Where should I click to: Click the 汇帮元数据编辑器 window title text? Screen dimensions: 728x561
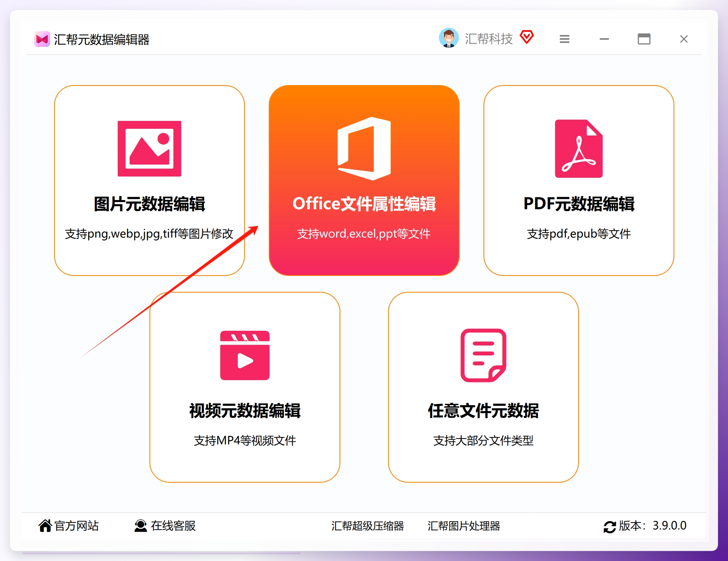102,39
